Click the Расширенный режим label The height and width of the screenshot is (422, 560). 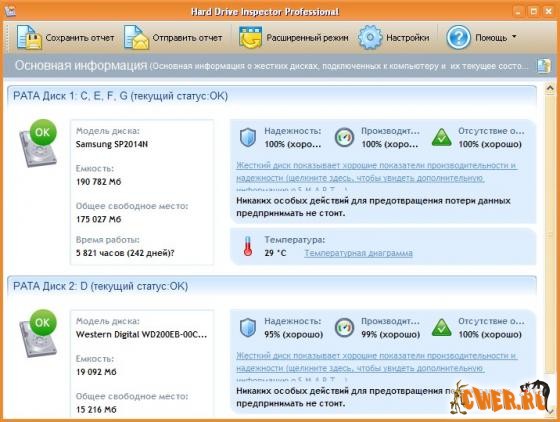(x=307, y=37)
